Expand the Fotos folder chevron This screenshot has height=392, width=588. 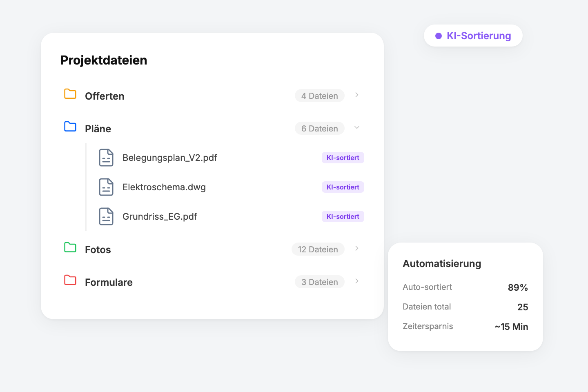pos(356,248)
